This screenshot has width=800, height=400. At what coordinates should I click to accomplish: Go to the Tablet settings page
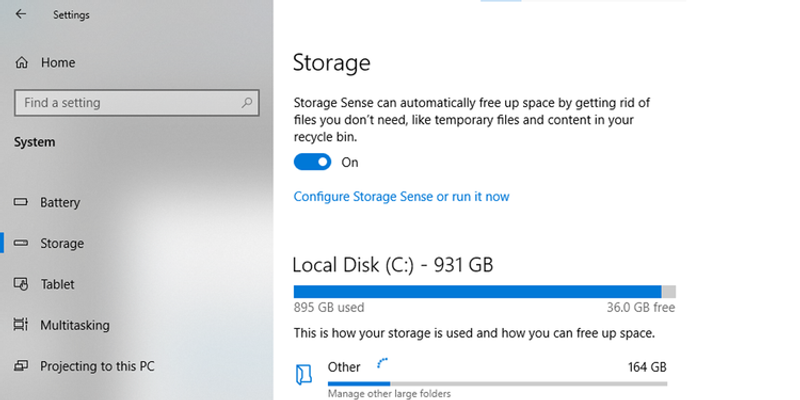57,284
